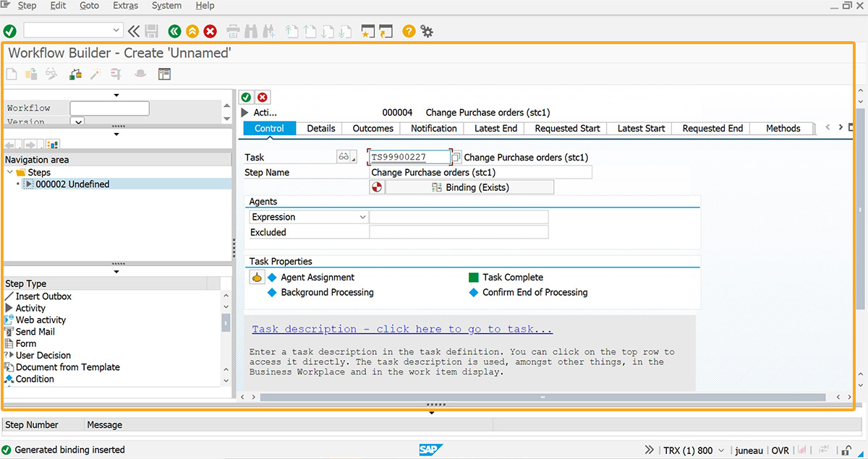Switch to the Outcomes tab
The width and height of the screenshot is (868, 459).
click(x=373, y=129)
